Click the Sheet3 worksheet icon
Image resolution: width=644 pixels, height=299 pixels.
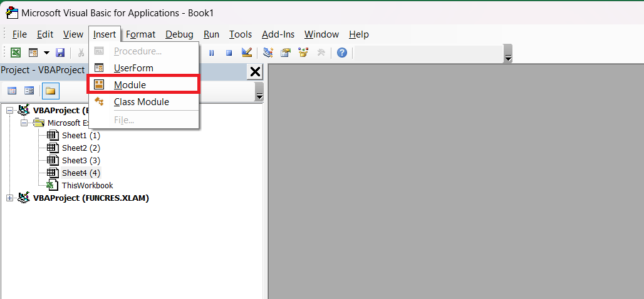click(x=53, y=160)
